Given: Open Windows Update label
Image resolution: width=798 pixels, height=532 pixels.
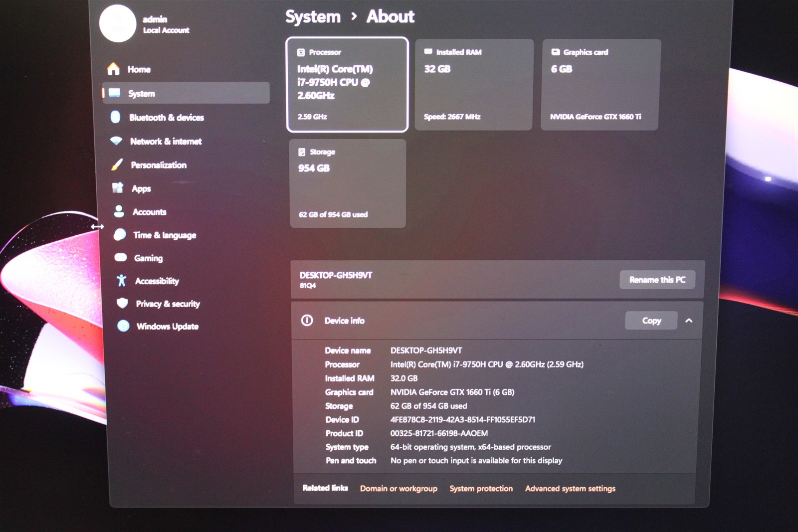Looking at the screenshot, I should (x=168, y=327).
